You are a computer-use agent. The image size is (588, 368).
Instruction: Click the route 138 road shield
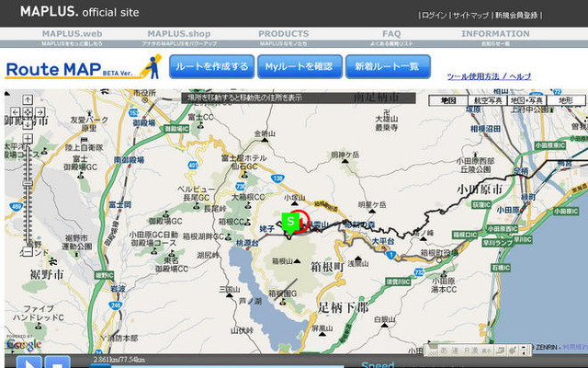277,178
